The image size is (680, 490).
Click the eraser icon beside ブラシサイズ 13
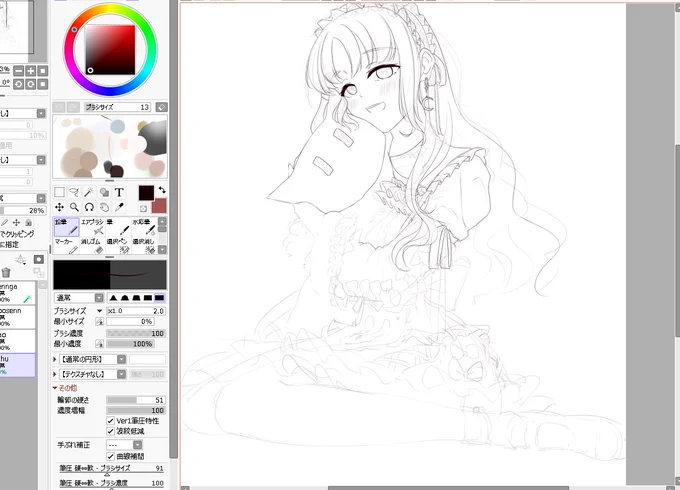pyautogui.click(x=161, y=107)
